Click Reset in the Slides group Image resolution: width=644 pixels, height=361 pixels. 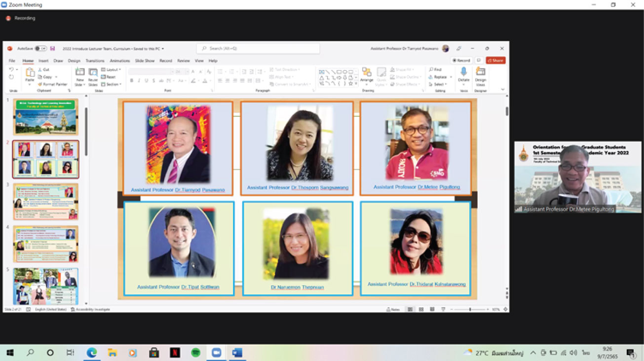pyautogui.click(x=109, y=77)
